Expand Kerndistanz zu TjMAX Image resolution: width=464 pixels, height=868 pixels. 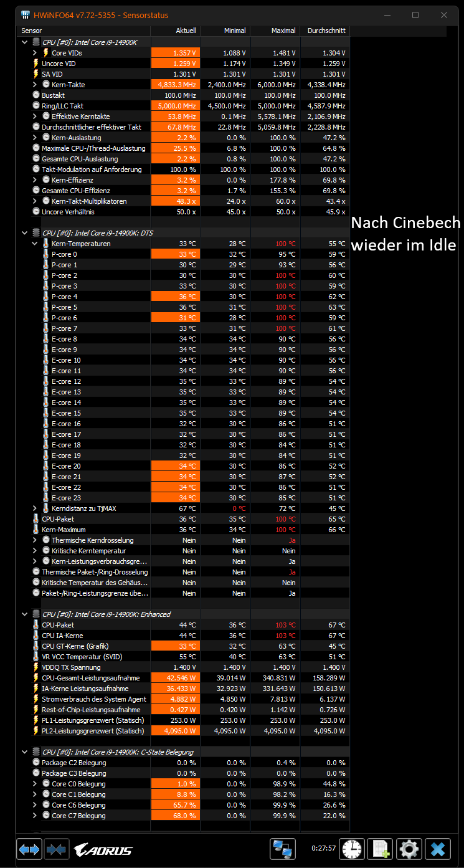[x=35, y=508]
